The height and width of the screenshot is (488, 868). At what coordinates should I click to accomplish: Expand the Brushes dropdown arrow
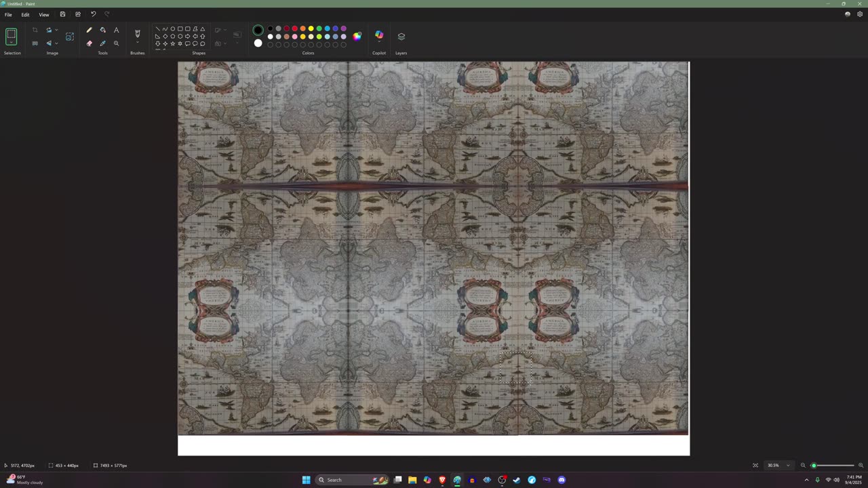point(138,43)
